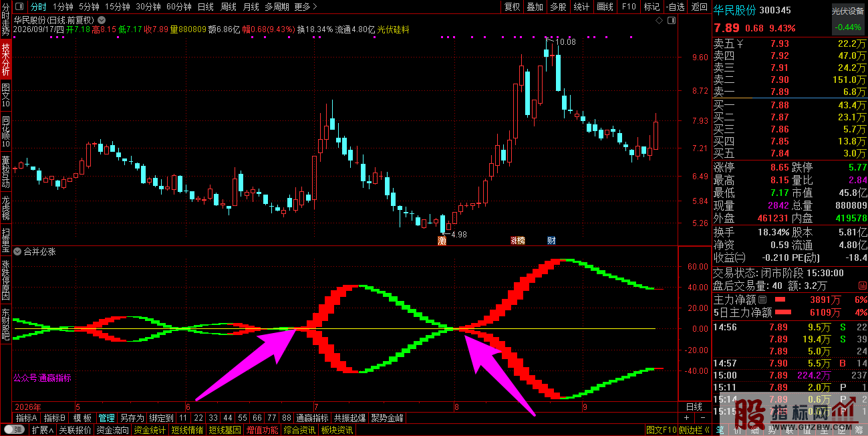Click the 另存为 button
Image resolution: width=868 pixels, height=436 pixels.
(x=132, y=418)
